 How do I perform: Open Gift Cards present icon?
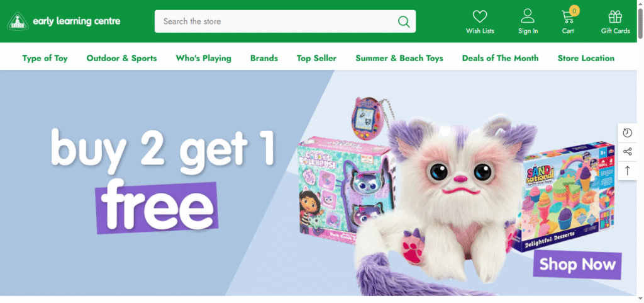click(615, 16)
